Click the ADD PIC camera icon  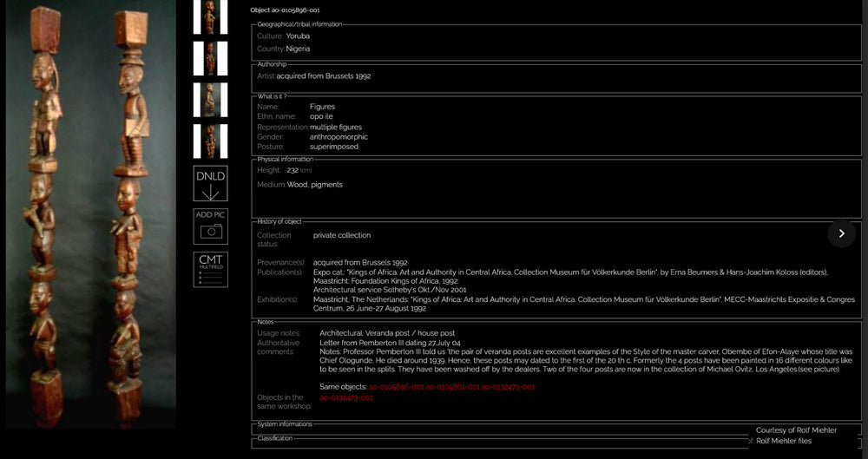click(x=210, y=226)
